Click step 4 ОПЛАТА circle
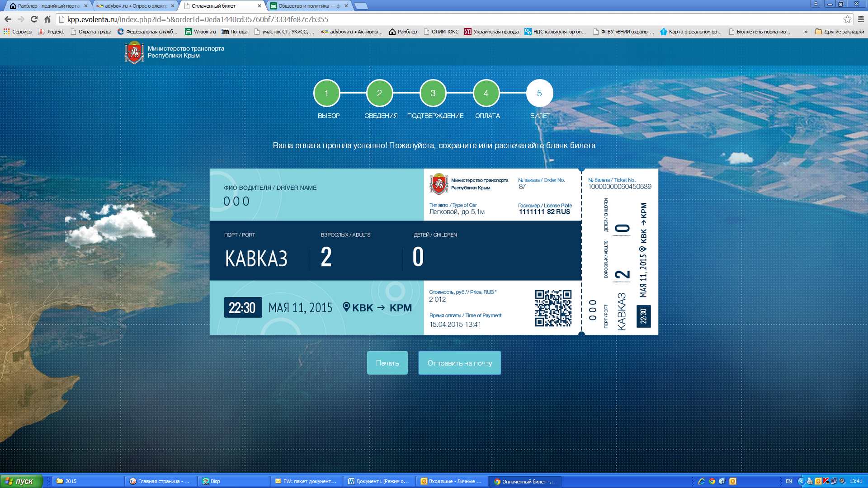Screen dimensions: 868x488 coord(486,93)
